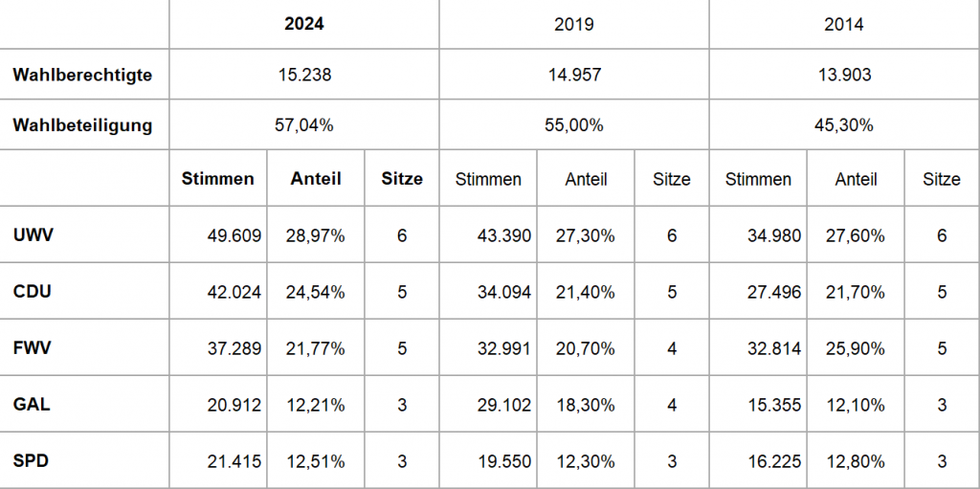Image resolution: width=980 pixels, height=489 pixels.
Task: Select the bold Sitze header under 2024
Action: 402,179
